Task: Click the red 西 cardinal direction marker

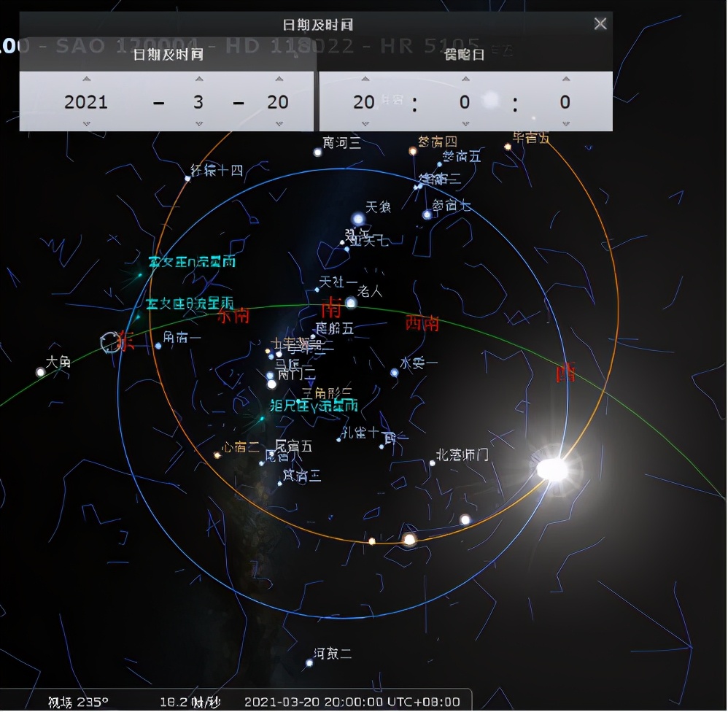Action: (566, 373)
